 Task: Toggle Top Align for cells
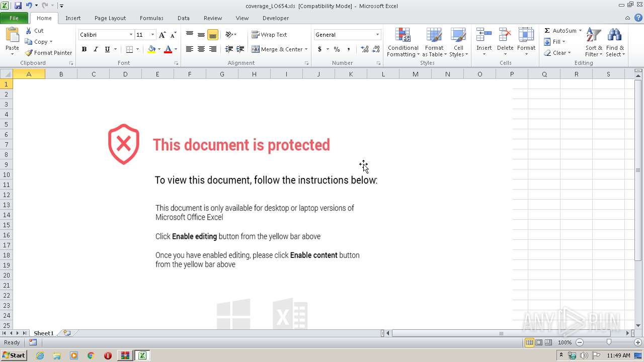(190, 35)
